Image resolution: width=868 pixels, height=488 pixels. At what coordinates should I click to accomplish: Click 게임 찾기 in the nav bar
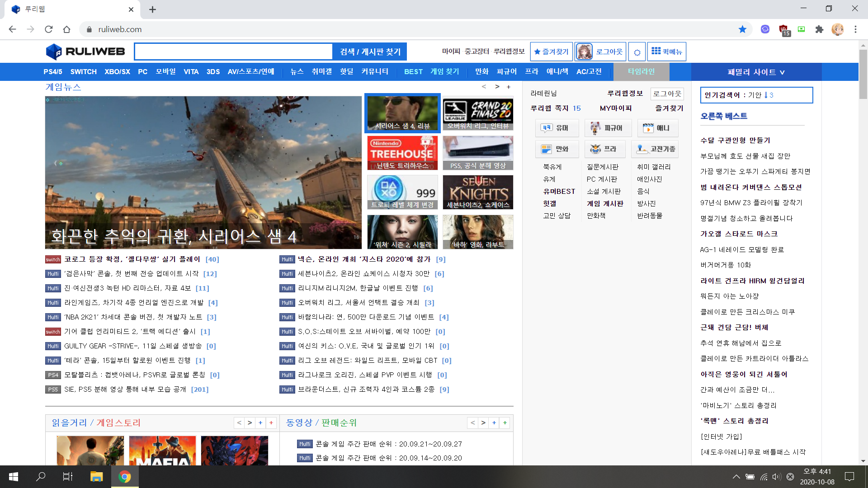[x=445, y=72]
